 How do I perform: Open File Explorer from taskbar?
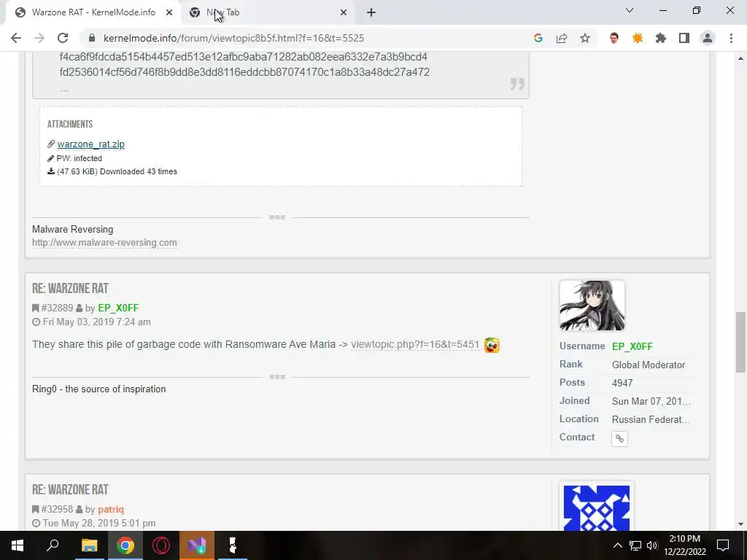(89, 545)
